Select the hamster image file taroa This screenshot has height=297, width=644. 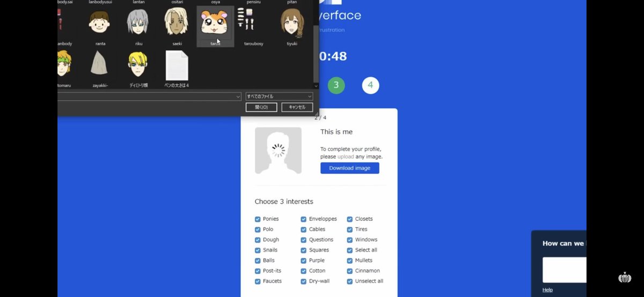[215, 25]
